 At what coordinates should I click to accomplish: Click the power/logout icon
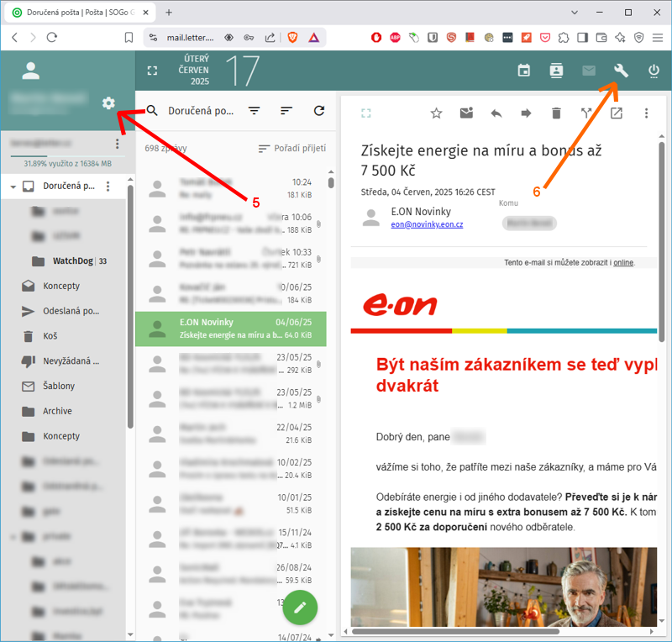pos(654,71)
